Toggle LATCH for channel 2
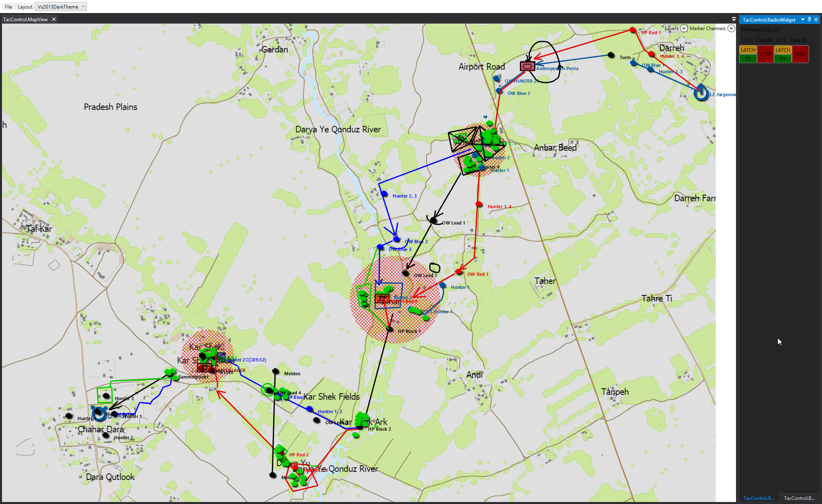The height and width of the screenshot is (504, 822). point(782,50)
